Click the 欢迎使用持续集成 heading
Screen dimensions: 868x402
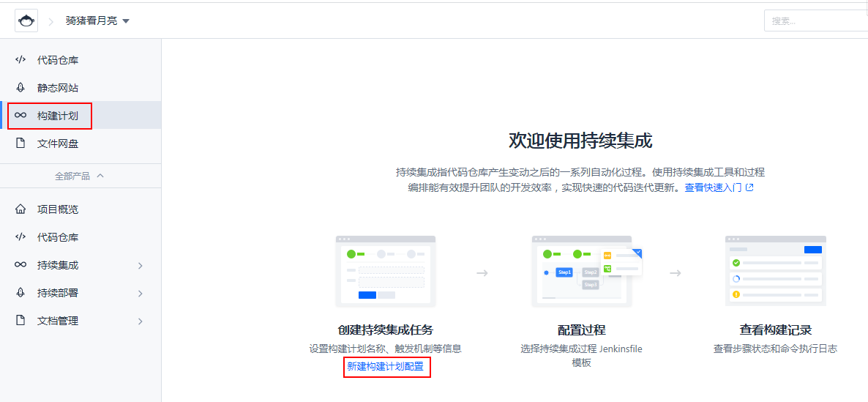(x=580, y=141)
